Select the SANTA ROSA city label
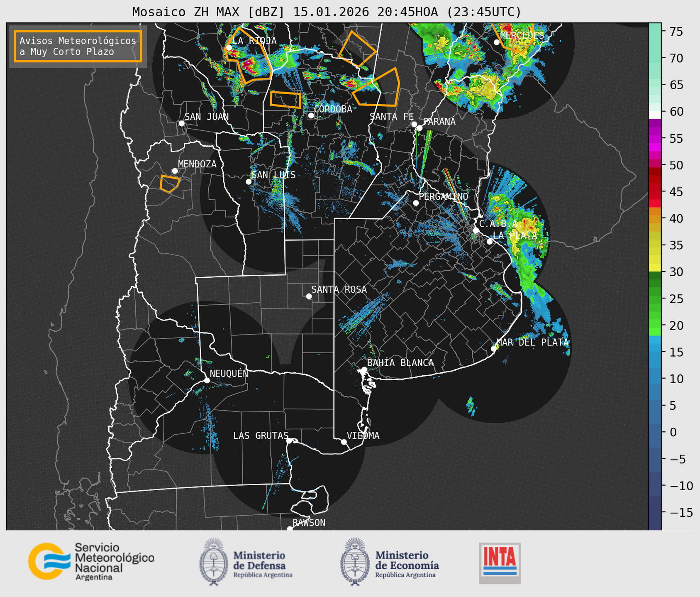Image resolution: width=700 pixels, height=597 pixels. click(339, 289)
